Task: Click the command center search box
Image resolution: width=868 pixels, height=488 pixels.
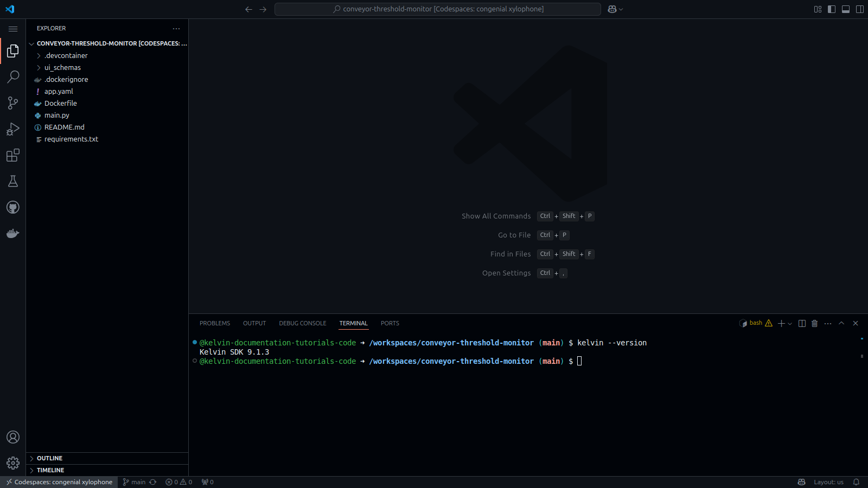Action: coord(437,9)
